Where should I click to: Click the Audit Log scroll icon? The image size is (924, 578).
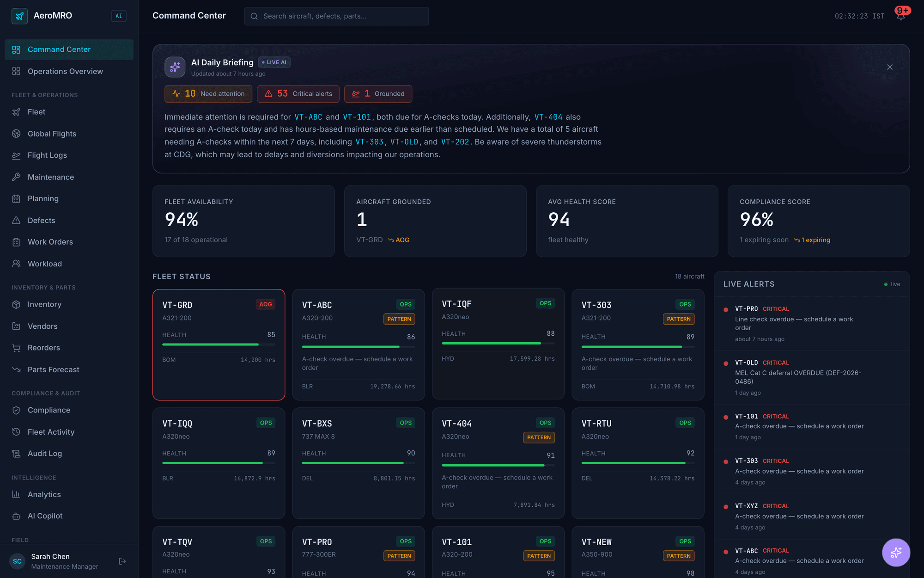[x=16, y=454]
